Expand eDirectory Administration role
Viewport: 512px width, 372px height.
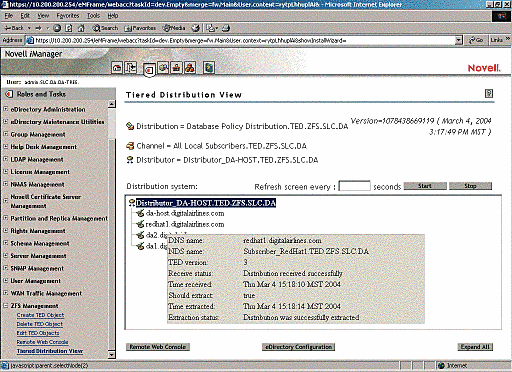coord(6,109)
